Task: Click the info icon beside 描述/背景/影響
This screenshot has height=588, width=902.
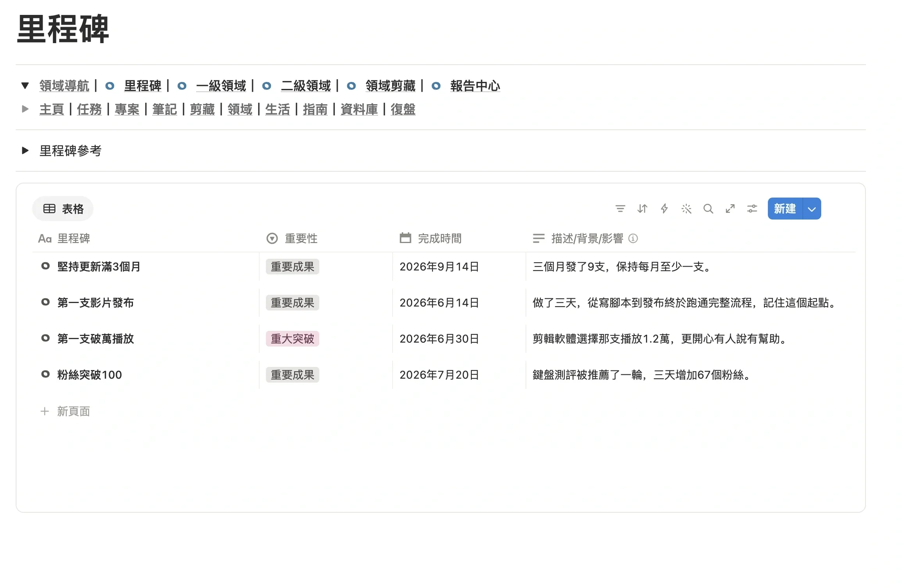Action: 633,238
